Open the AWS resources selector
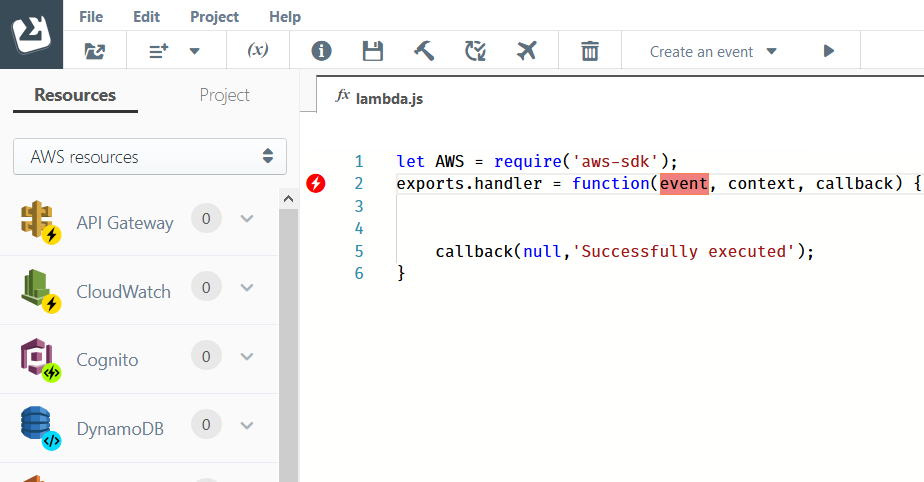The image size is (924, 482). pyautogui.click(x=150, y=157)
